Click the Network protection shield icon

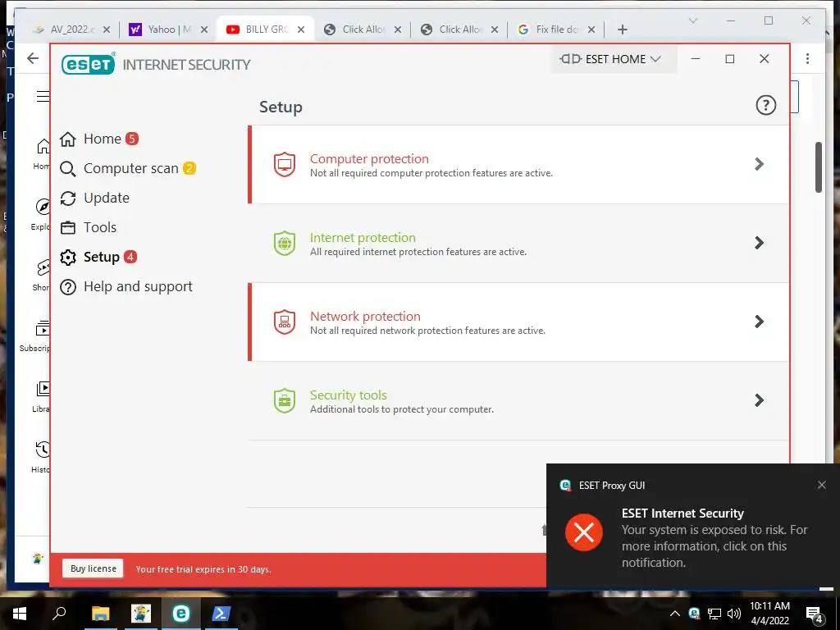coord(285,322)
